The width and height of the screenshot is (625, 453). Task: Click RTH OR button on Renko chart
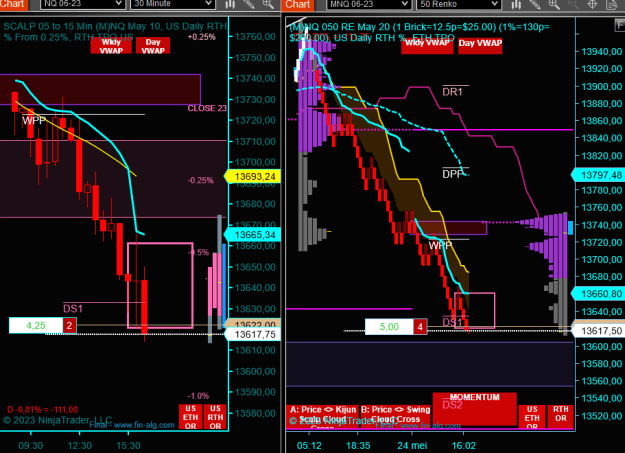tap(560, 417)
